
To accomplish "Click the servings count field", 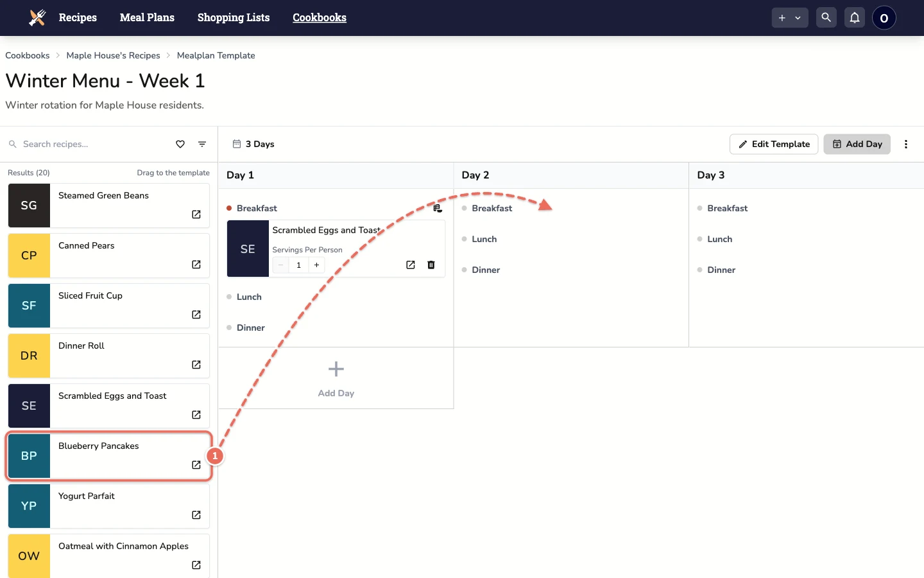I will (298, 265).
